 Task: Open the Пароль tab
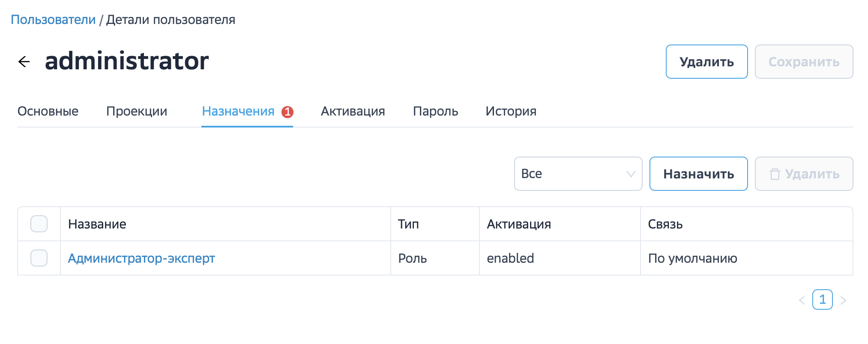(x=435, y=111)
